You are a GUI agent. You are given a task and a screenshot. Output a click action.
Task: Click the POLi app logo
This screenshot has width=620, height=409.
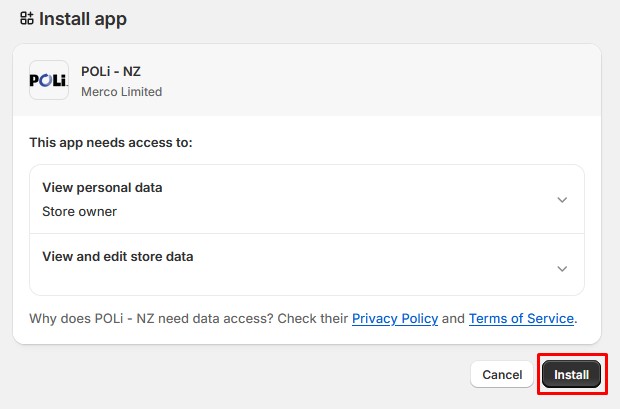coord(49,80)
